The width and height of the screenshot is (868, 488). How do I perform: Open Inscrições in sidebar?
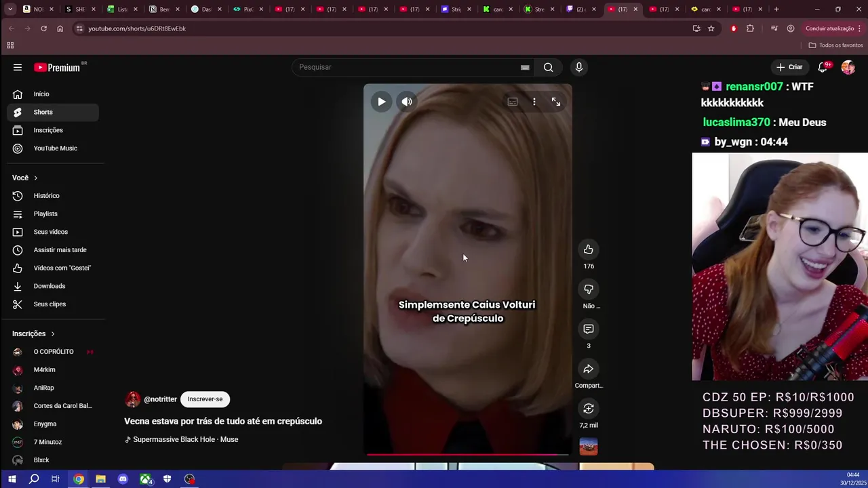coord(53,130)
